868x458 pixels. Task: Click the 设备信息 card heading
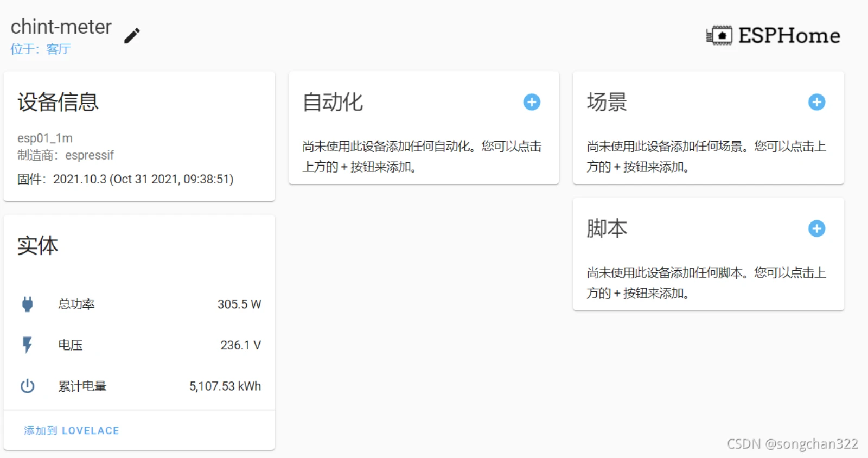[58, 102]
